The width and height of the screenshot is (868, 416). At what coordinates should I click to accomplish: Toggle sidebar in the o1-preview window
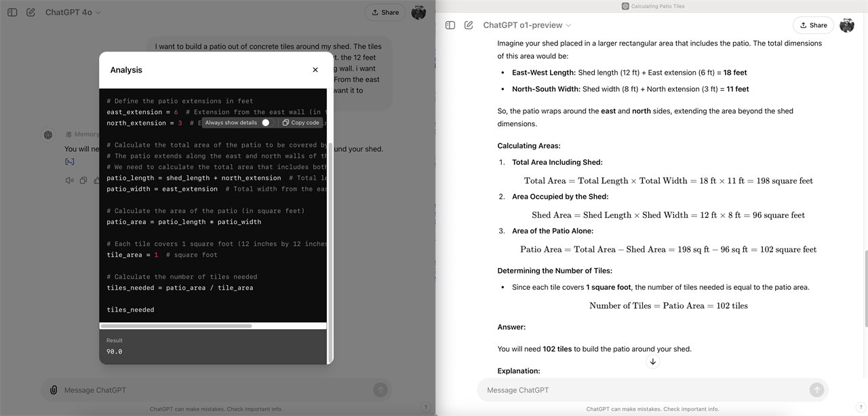point(450,25)
